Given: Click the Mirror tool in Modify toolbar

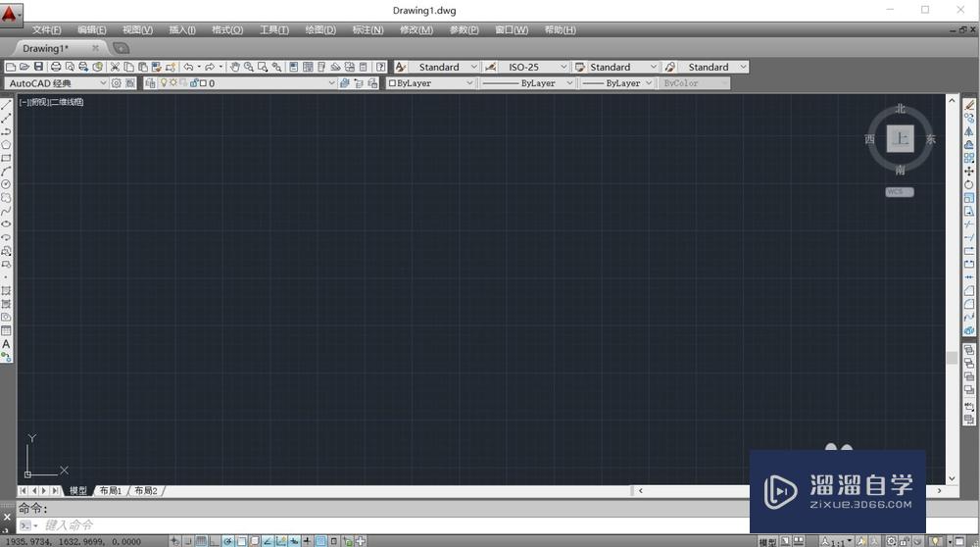Looking at the screenshot, I should 969,131.
